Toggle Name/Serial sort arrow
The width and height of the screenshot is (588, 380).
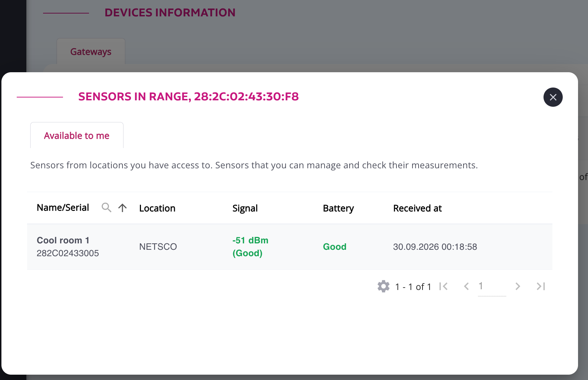(x=122, y=208)
